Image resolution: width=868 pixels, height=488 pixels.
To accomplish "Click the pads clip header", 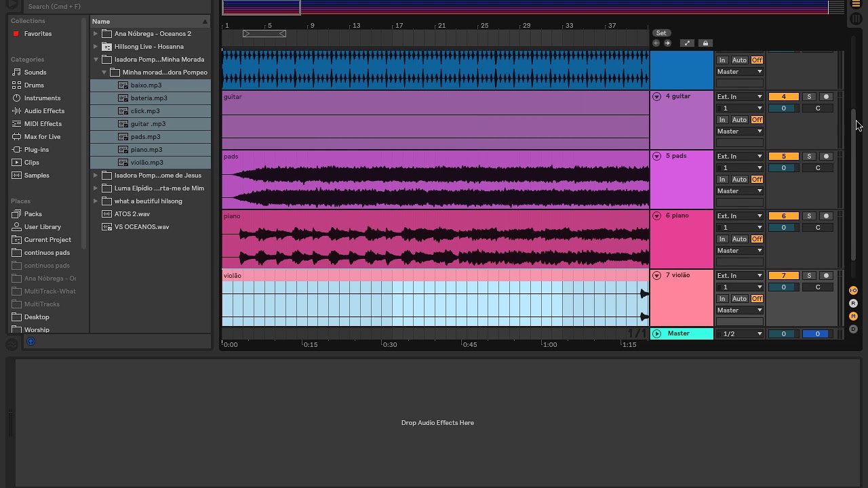I will coord(435,157).
